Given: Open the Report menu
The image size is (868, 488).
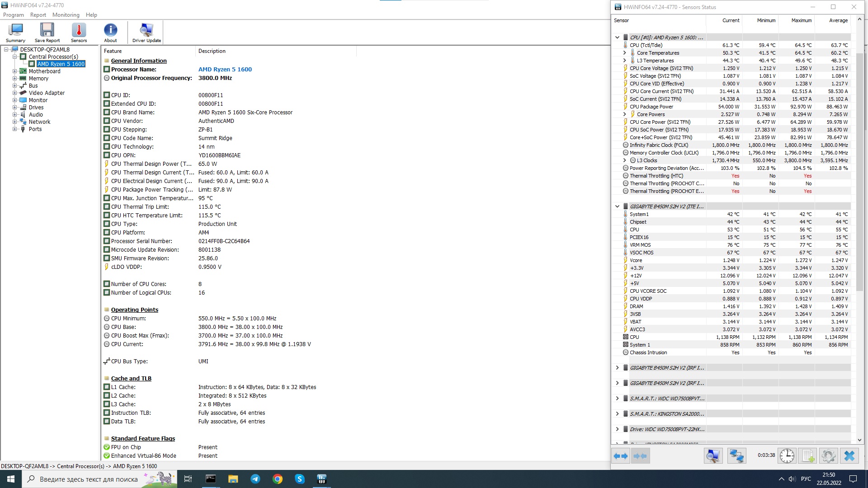Looking at the screenshot, I should pyautogui.click(x=38, y=15).
